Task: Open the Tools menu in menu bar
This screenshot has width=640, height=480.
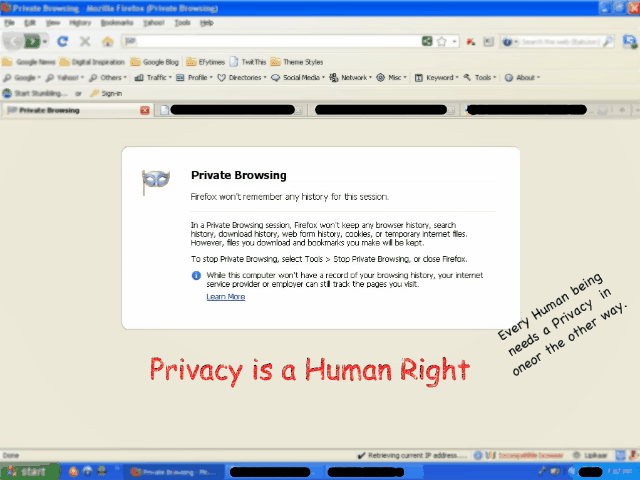Action: coord(182,23)
